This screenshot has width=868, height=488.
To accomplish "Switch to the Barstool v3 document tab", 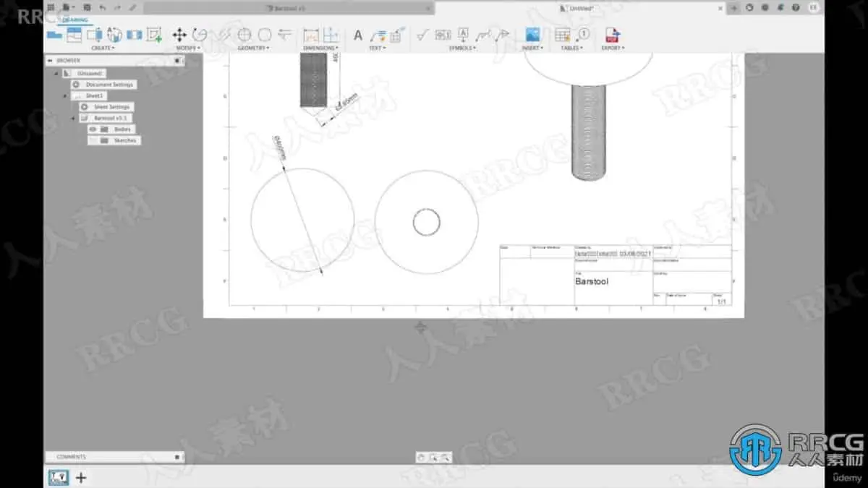I will pyautogui.click(x=289, y=8).
